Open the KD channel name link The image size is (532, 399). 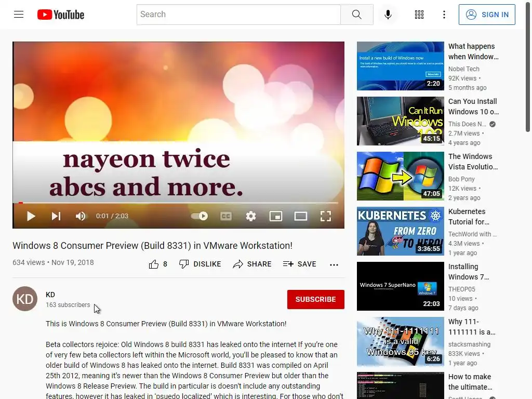point(50,295)
